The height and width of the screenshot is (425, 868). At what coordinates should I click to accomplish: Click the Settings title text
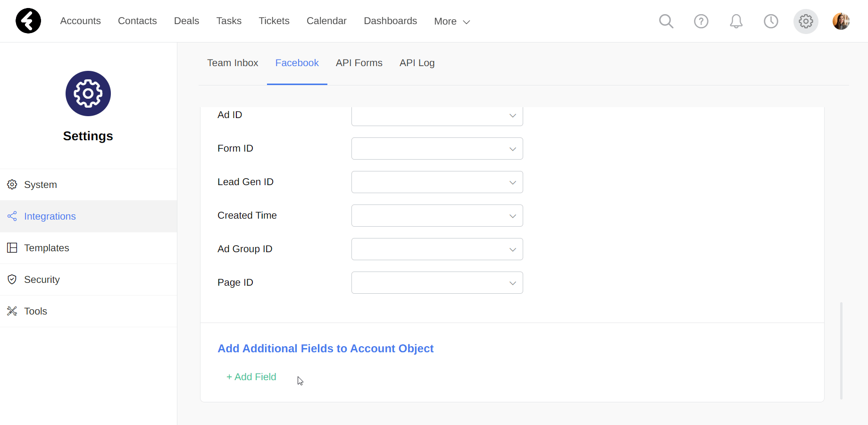point(88,136)
